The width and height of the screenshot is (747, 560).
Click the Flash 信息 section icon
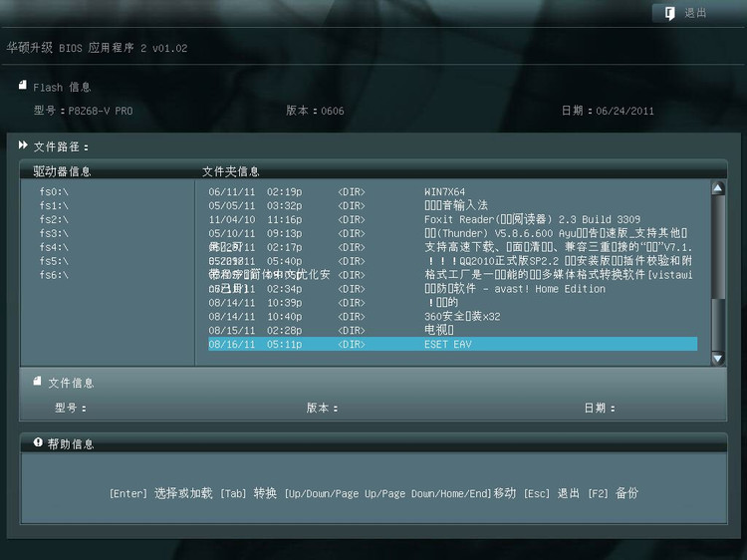(x=23, y=86)
